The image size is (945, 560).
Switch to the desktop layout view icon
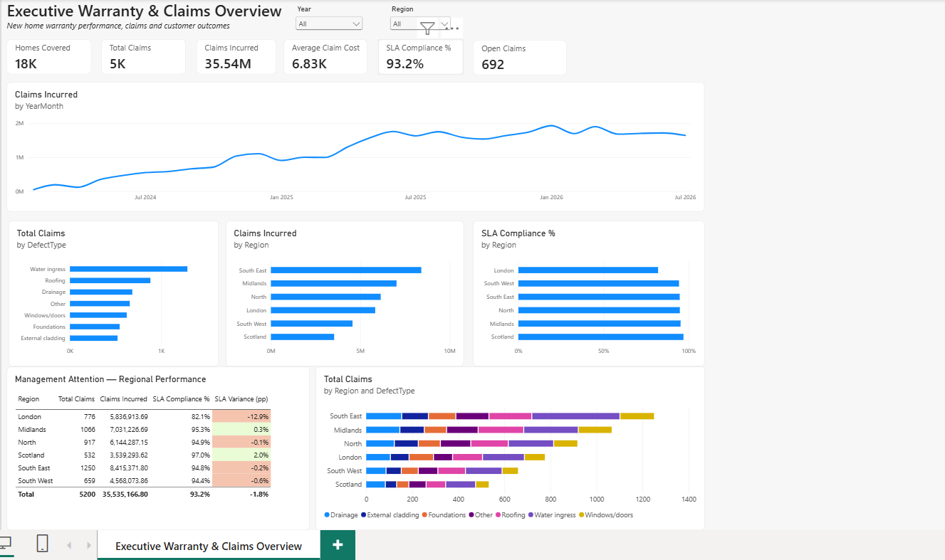pyautogui.click(x=4, y=544)
